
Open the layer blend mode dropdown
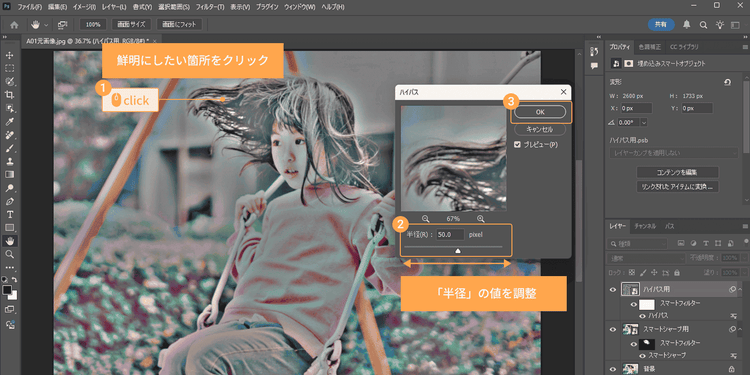646,258
